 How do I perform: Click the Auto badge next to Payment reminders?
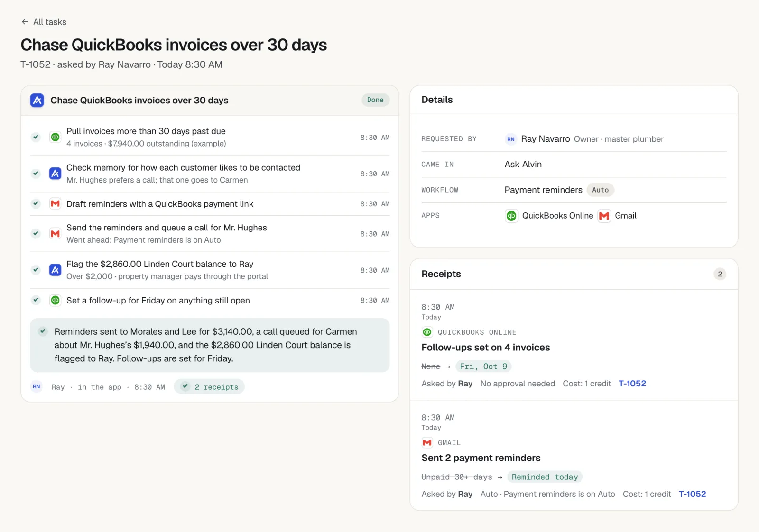click(600, 190)
